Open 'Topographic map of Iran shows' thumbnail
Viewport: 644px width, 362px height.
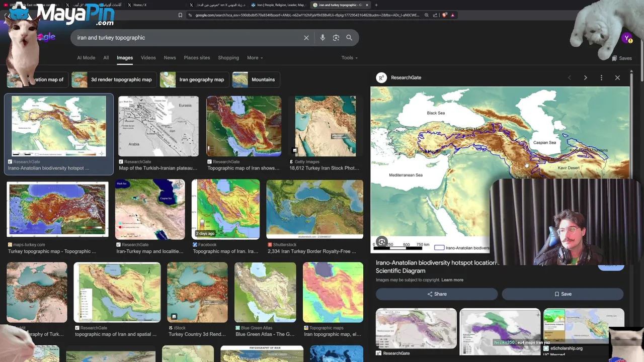click(x=244, y=126)
